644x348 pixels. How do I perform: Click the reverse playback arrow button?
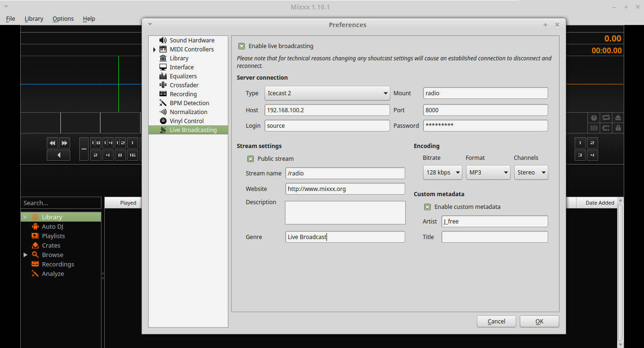point(59,155)
